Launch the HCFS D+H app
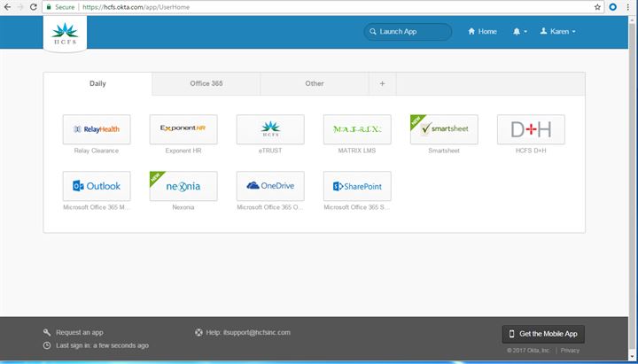Screen dimensions: 638x364 click(531, 129)
